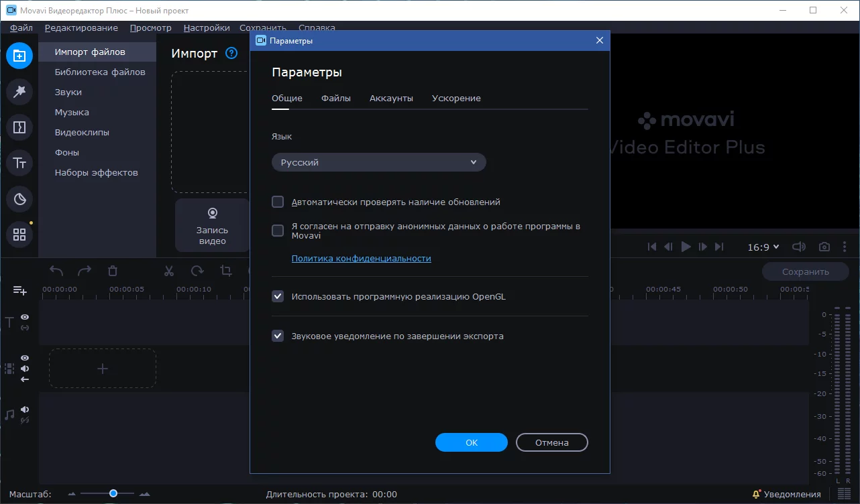Uncheck export completion sound notification
This screenshot has width=860, height=504.
[x=278, y=336]
